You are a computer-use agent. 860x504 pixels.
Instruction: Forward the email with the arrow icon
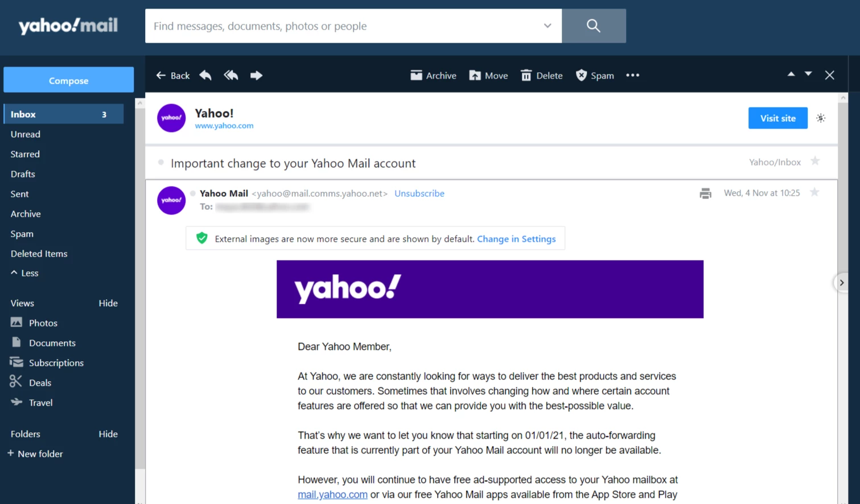pos(256,75)
